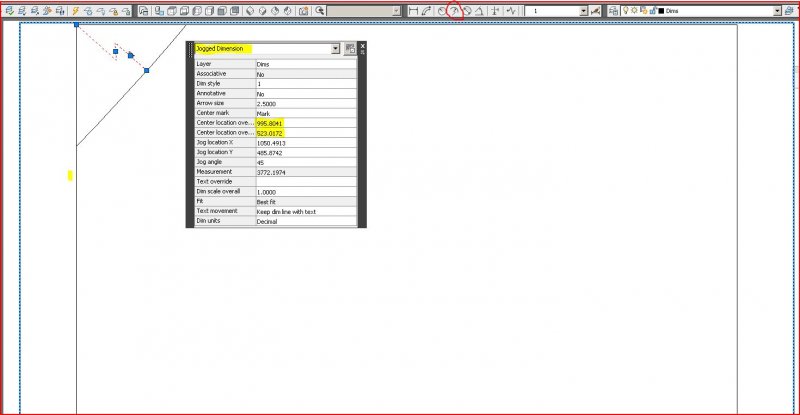Click the Jogged dimension tool icon
The image size is (800, 415).
point(454,11)
